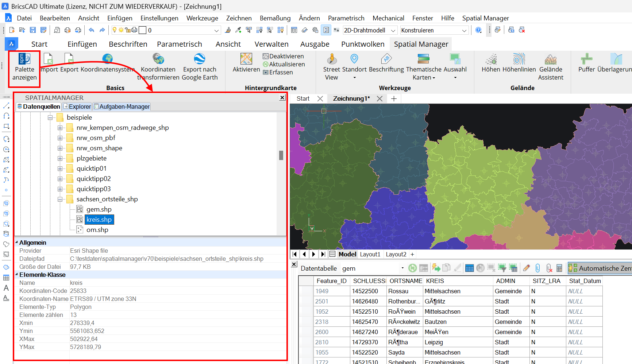The height and width of the screenshot is (364, 632).
Task: Collapse the sachsen_ortsteile_shp folder
Action: pyautogui.click(x=60, y=199)
